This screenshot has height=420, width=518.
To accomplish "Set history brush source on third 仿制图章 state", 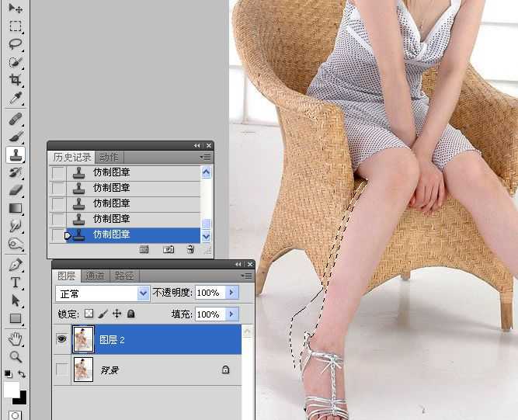I will tap(58, 203).
